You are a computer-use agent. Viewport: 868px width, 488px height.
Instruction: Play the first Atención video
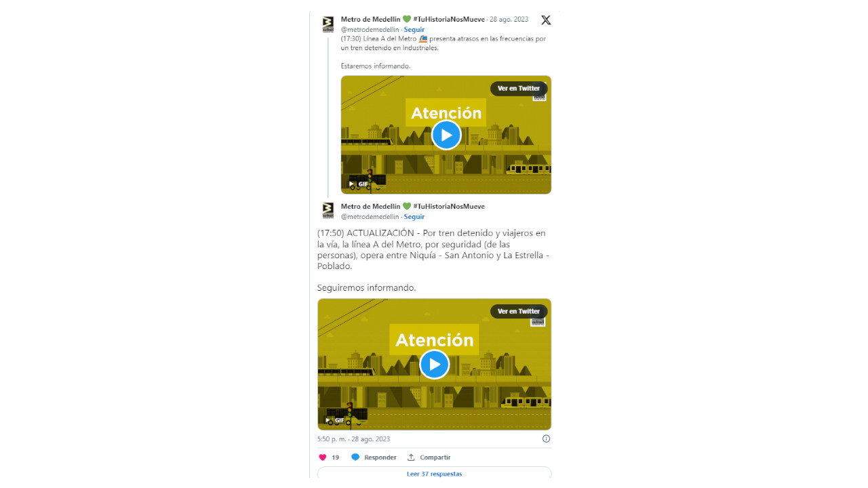point(446,135)
